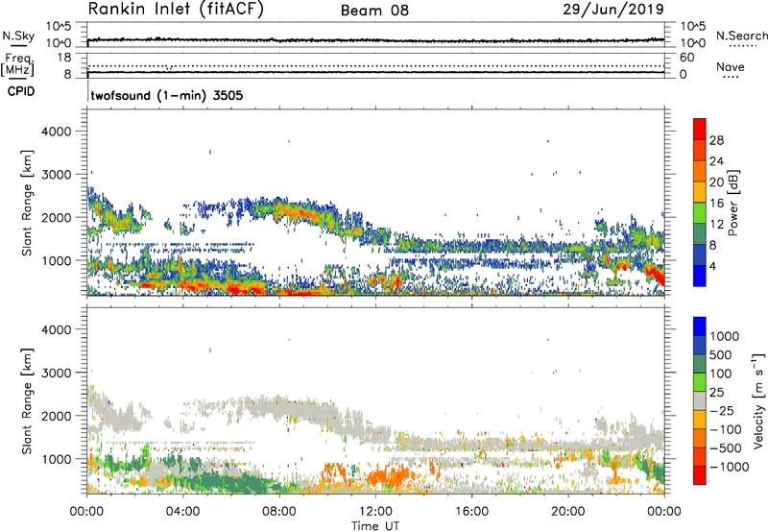
Task: Click the dotted line sample under 'N.Search'
Action: pos(742,45)
